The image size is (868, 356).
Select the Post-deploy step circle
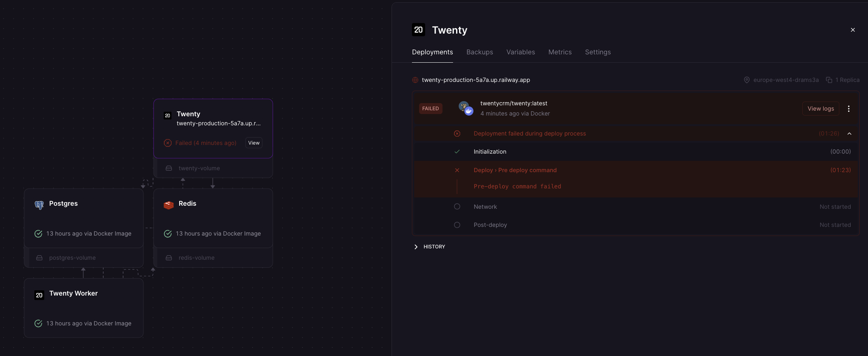[x=457, y=225]
